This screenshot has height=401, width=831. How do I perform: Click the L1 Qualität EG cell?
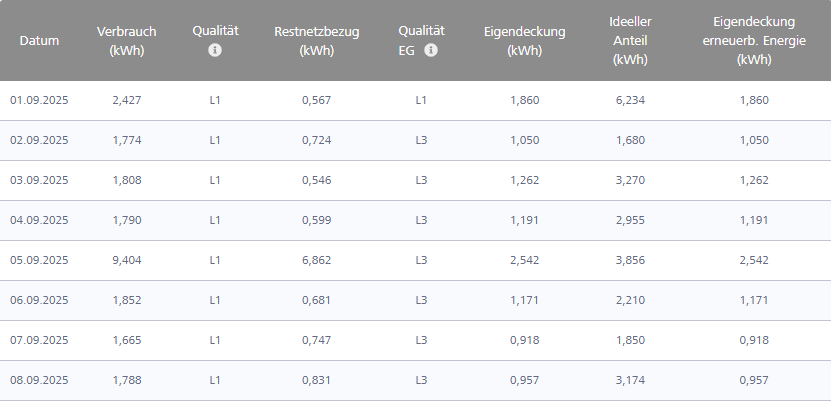pos(421,100)
